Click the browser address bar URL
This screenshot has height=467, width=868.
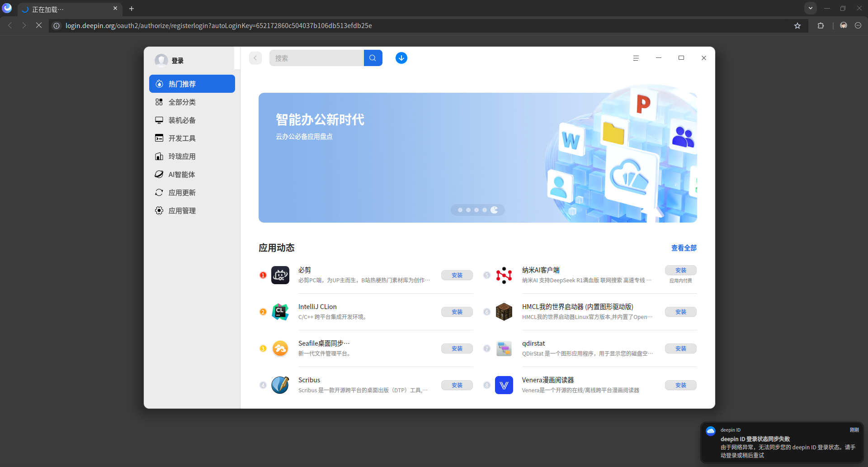point(219,26)
